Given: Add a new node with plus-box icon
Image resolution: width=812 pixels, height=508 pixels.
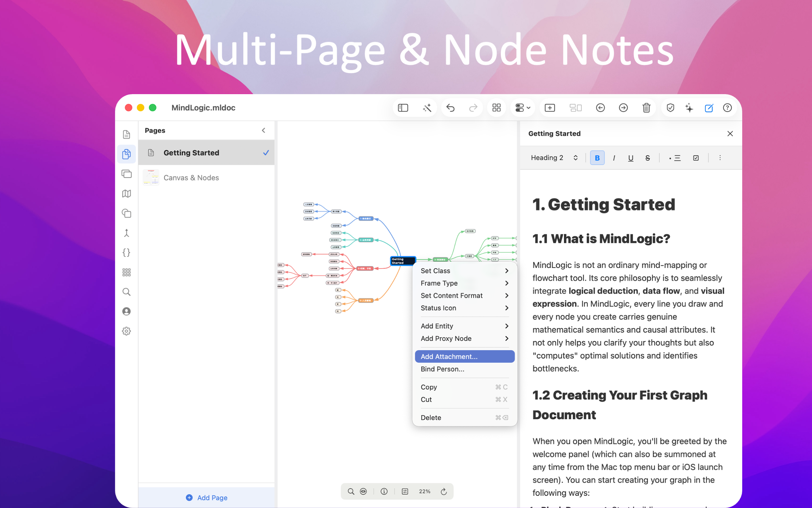Looking at the screenshot, I should pos(550,108).
